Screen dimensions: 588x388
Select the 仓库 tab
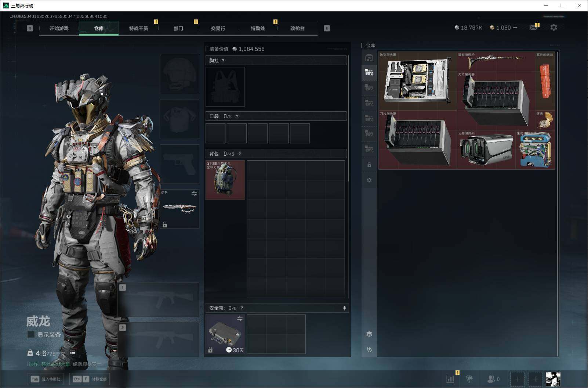click(99, 28)
